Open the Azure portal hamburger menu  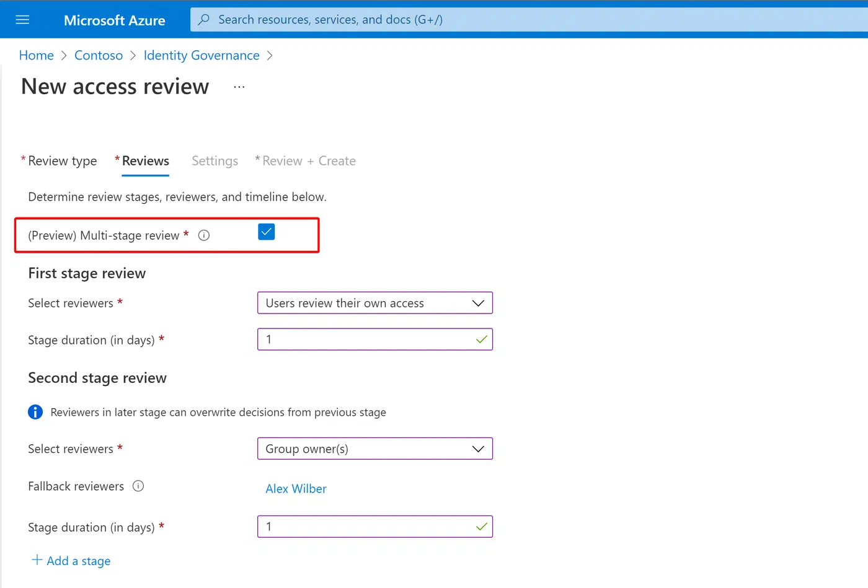coord(22,20)
